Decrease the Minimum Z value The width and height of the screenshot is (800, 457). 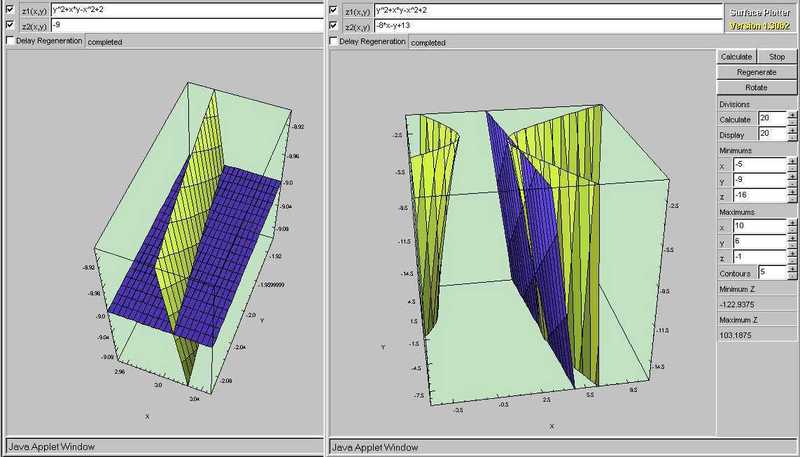pos(793,199)
